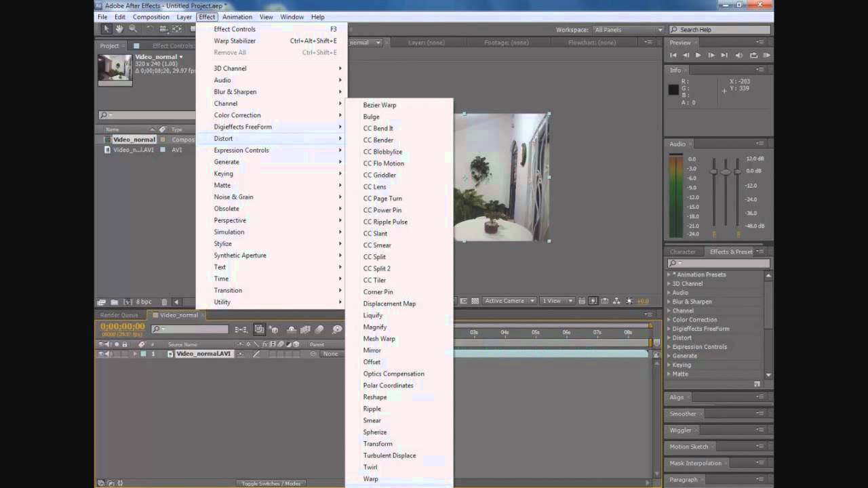Choose Warp Stabilizer from Effect menu
This screenshot has width=868, height=488.
click(x=272, y=41)
